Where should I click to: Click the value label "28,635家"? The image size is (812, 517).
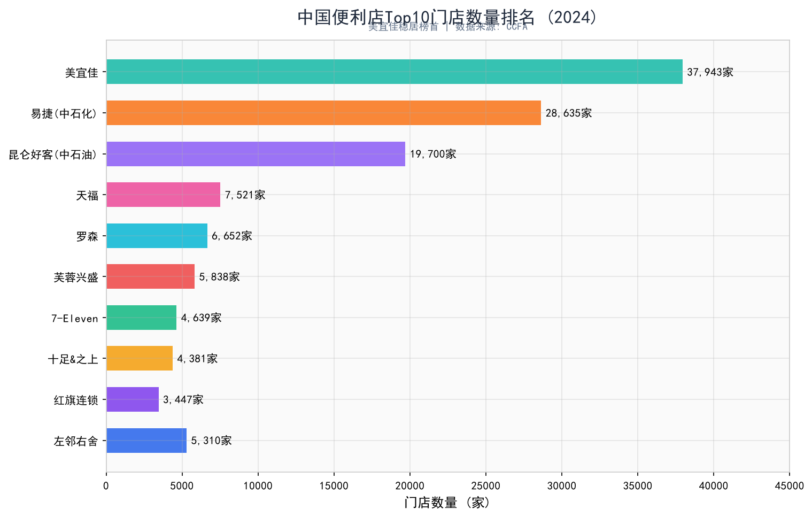coord(569,113)
